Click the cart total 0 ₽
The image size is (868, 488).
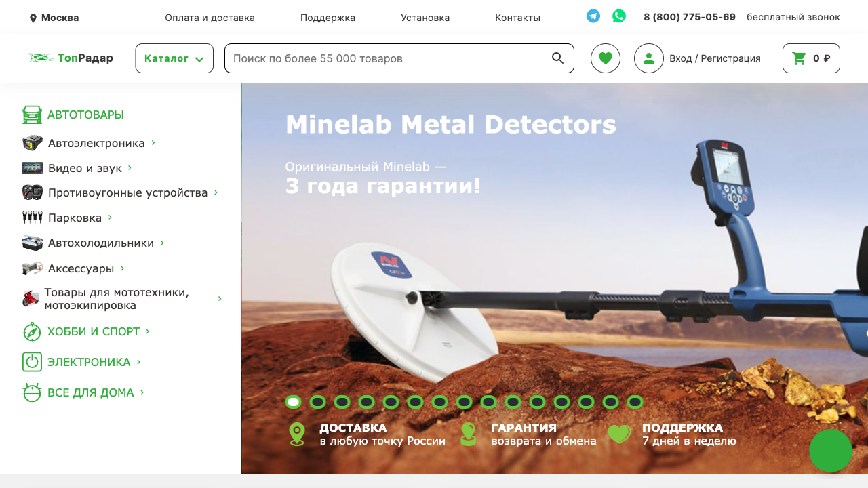click(x=822, y=58)
